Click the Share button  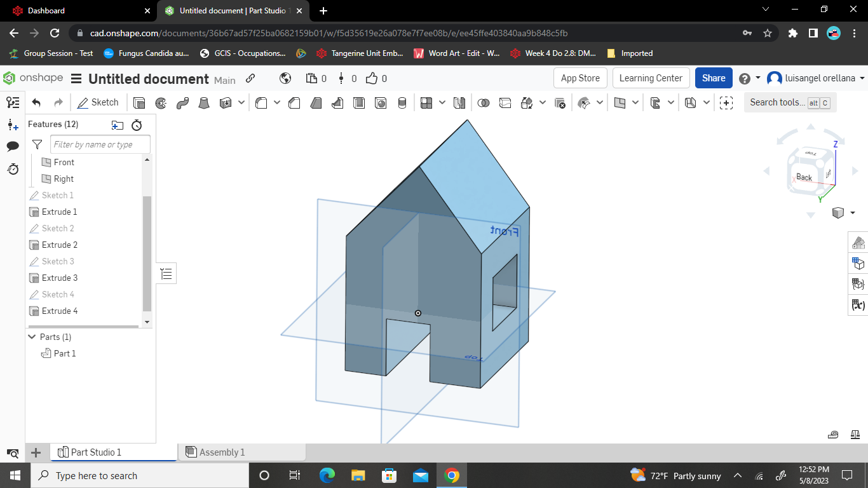[713, 78]
